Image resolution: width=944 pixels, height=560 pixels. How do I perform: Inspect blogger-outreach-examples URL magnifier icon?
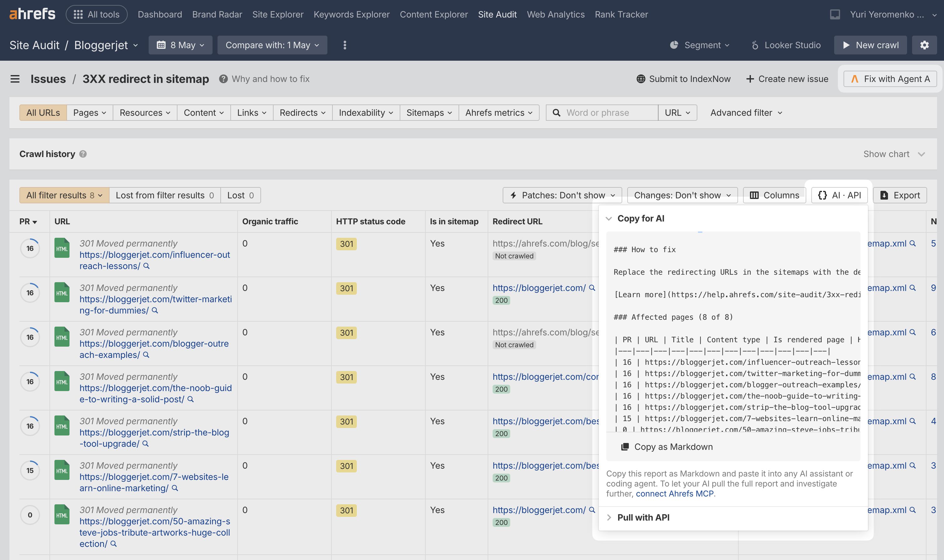click(146, 355)
